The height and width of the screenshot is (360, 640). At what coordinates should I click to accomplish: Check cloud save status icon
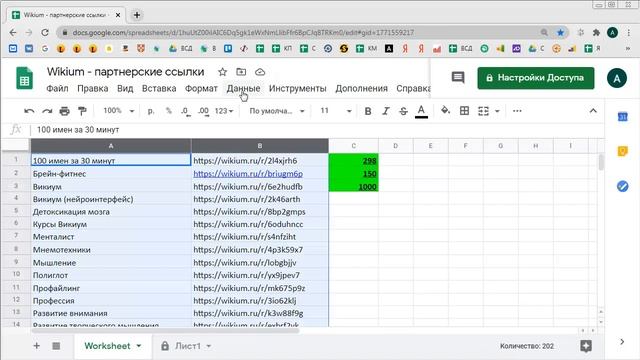point(260,72)
